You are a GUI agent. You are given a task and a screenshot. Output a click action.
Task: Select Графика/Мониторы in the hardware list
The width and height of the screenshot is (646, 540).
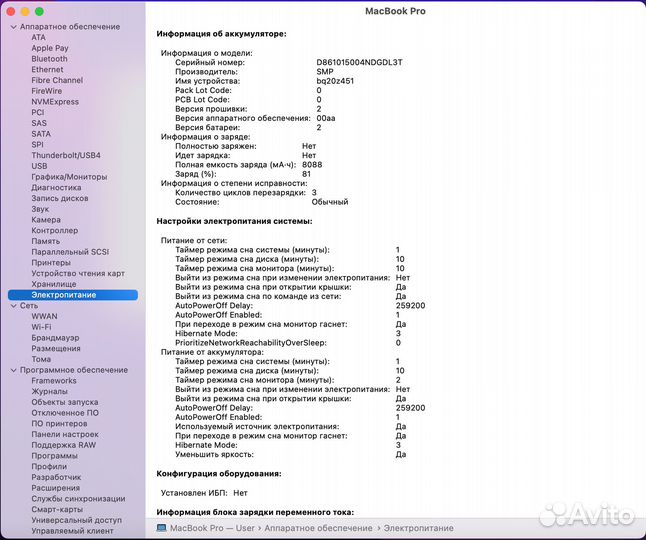point(69,177)
